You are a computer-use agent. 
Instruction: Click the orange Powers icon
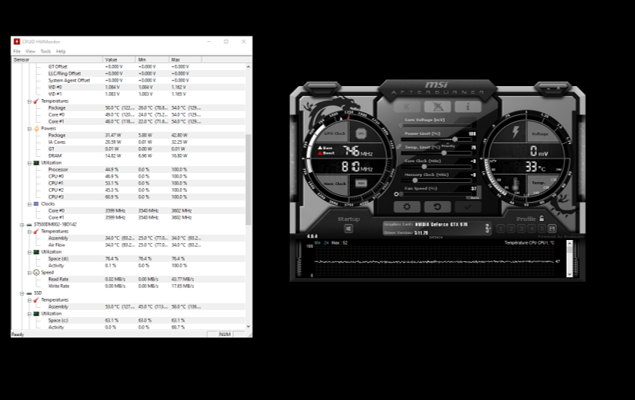coord(36,129)
